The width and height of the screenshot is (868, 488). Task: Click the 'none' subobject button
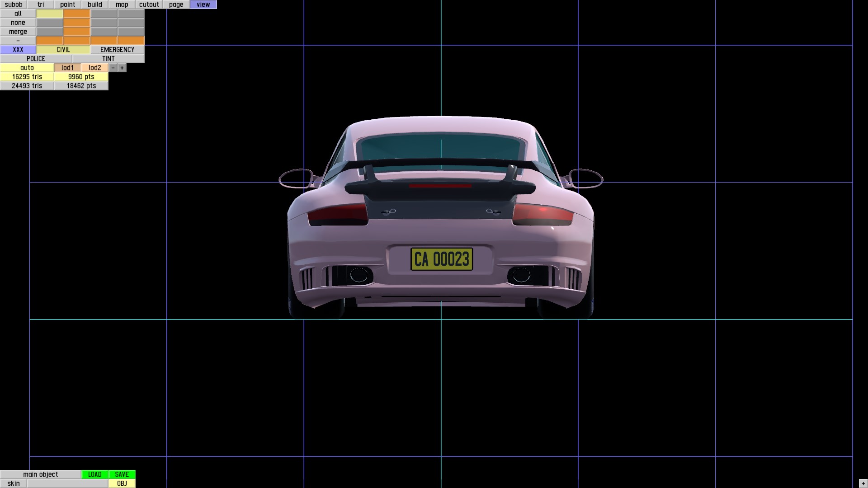click(x=18, y=23)
